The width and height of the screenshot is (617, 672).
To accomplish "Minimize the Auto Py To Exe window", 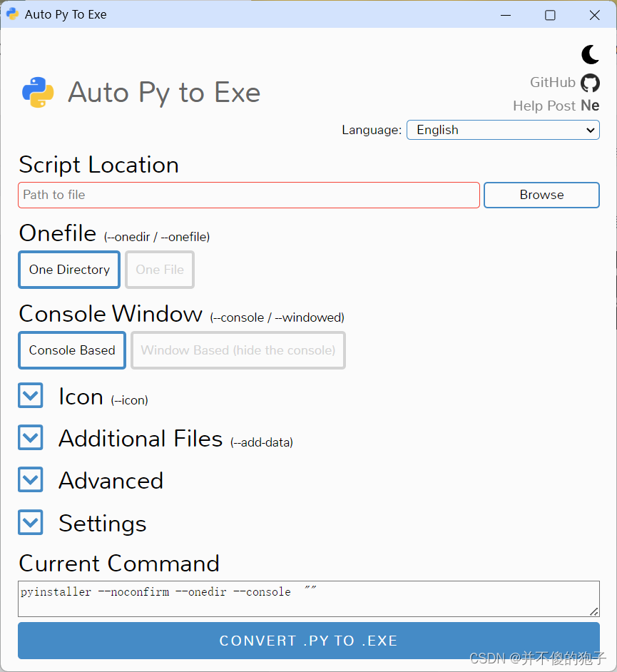I will click(x=506, y=15).
